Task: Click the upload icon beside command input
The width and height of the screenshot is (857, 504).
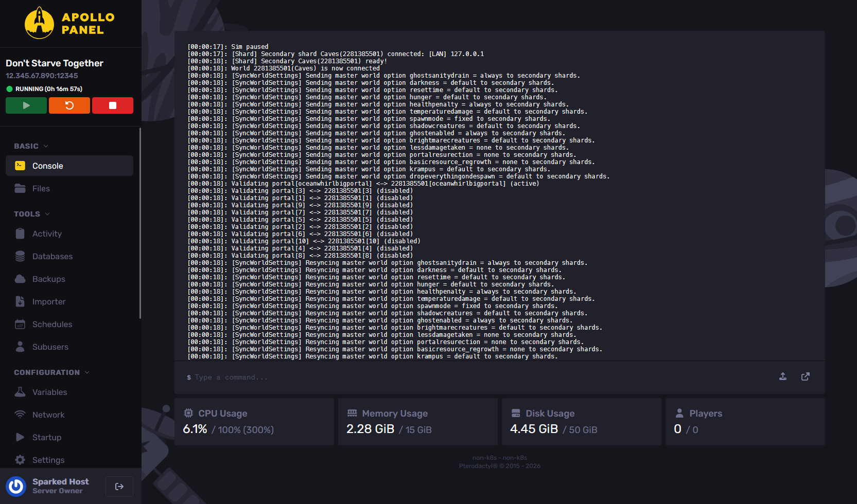Action: point(783,376)
